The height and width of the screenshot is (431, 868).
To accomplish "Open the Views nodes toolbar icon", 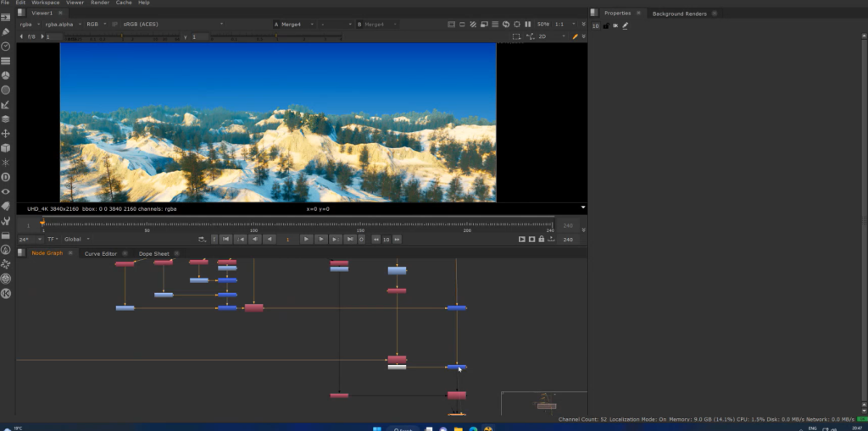I will coord(6,191).
